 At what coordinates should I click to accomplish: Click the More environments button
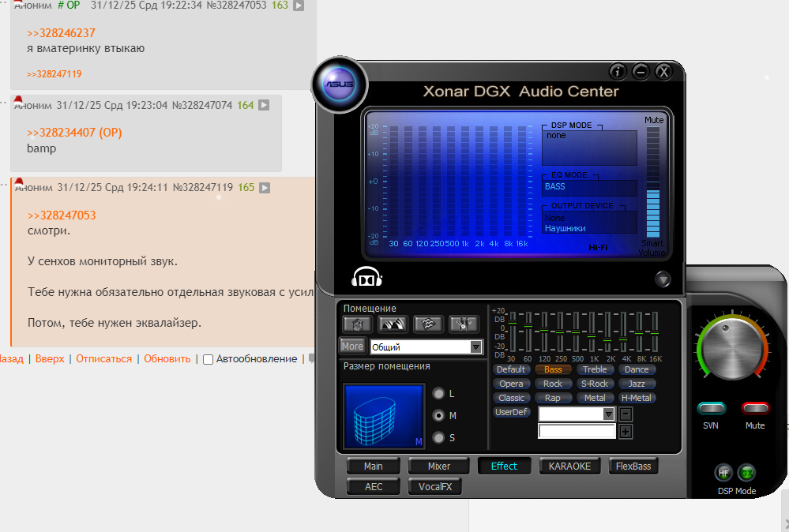coord(352,347)
